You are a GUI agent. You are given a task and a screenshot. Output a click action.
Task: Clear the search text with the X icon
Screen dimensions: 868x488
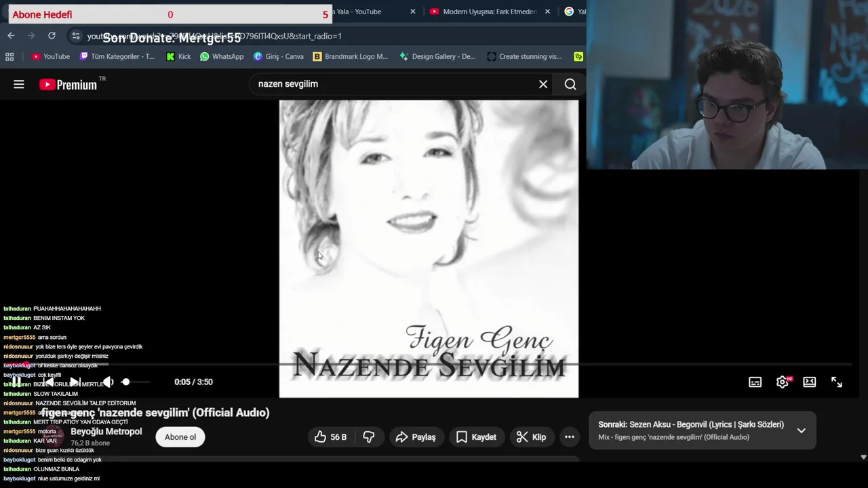point(543,84)
